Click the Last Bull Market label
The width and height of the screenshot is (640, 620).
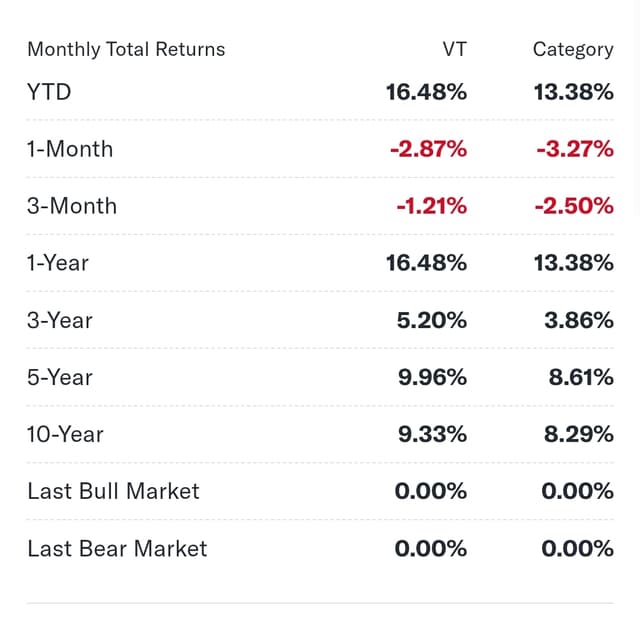tap(113, 491)
